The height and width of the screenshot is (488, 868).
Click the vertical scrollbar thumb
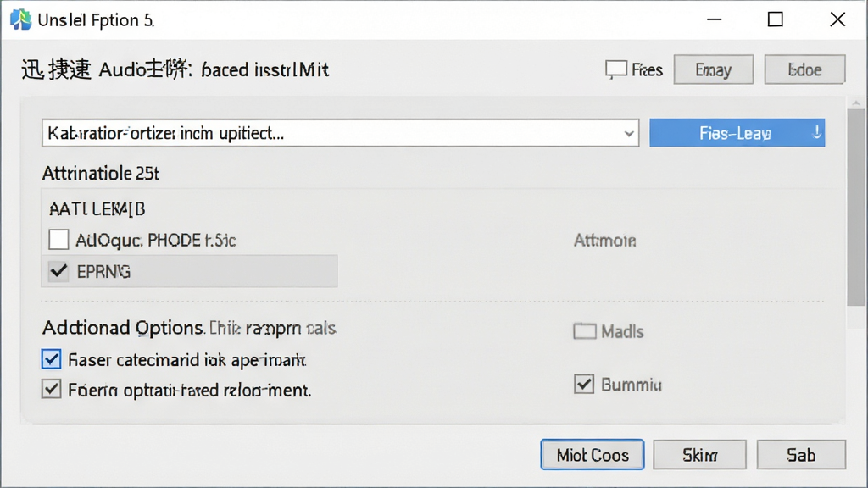[856, 208]
